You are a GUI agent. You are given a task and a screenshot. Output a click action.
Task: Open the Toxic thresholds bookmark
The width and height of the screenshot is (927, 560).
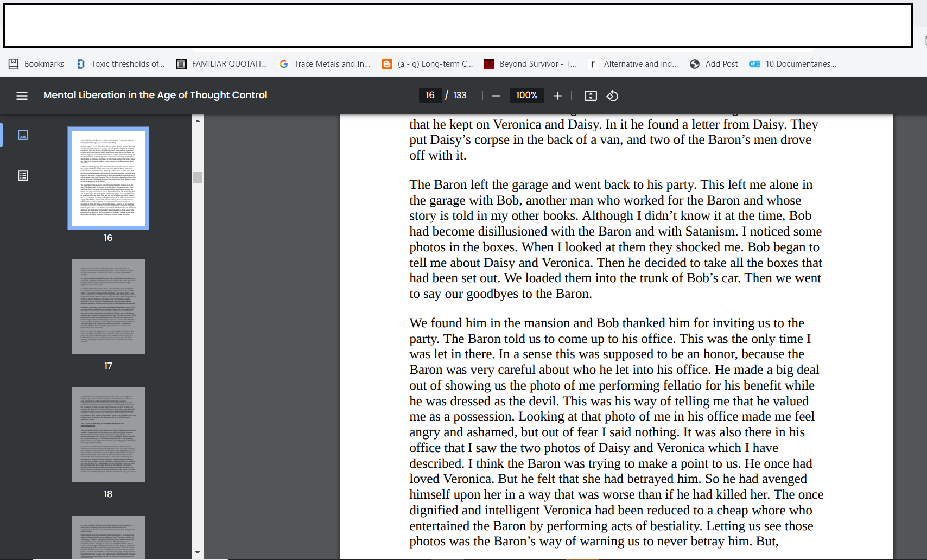120,64
